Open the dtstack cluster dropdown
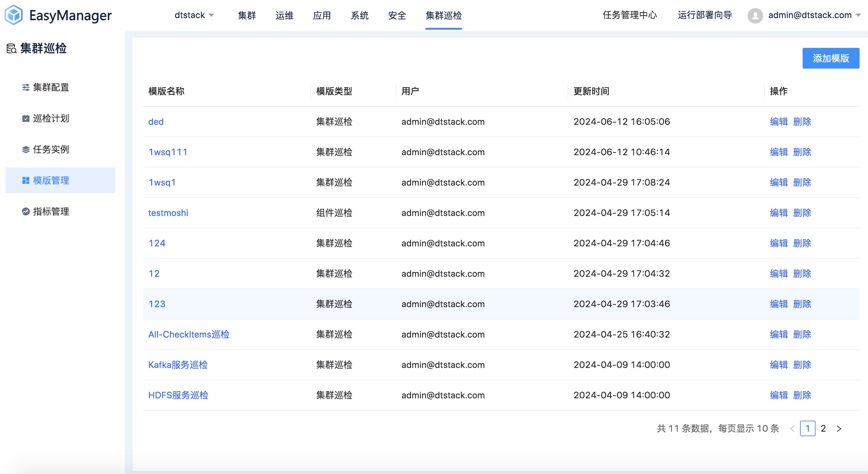The width and height of the screenshot is (868, 474). 194,15
